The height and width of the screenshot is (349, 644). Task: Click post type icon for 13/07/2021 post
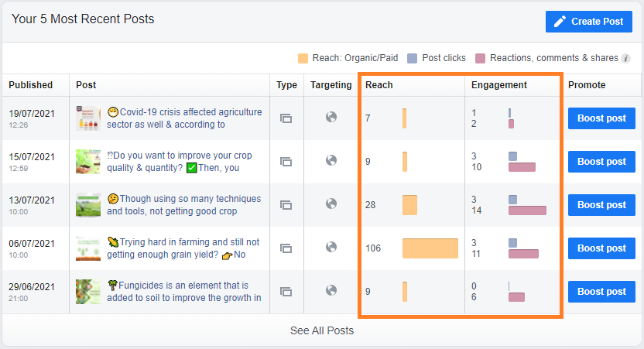(x=286, y=205)
